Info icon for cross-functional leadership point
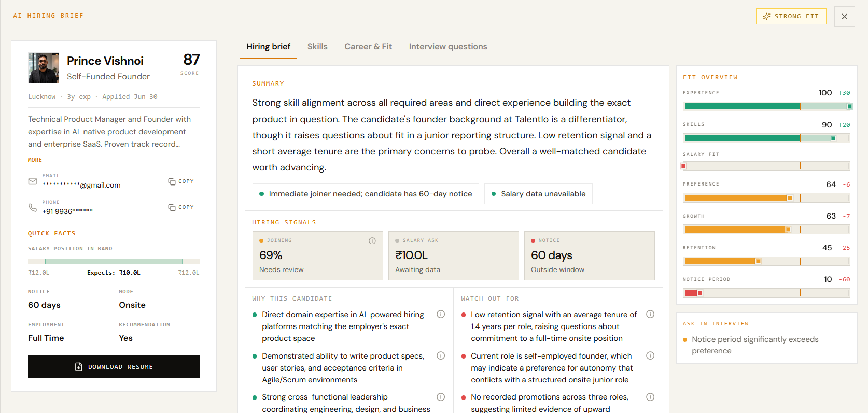The height and width of the screenshot is (413, 868). (x=441, y=397)
